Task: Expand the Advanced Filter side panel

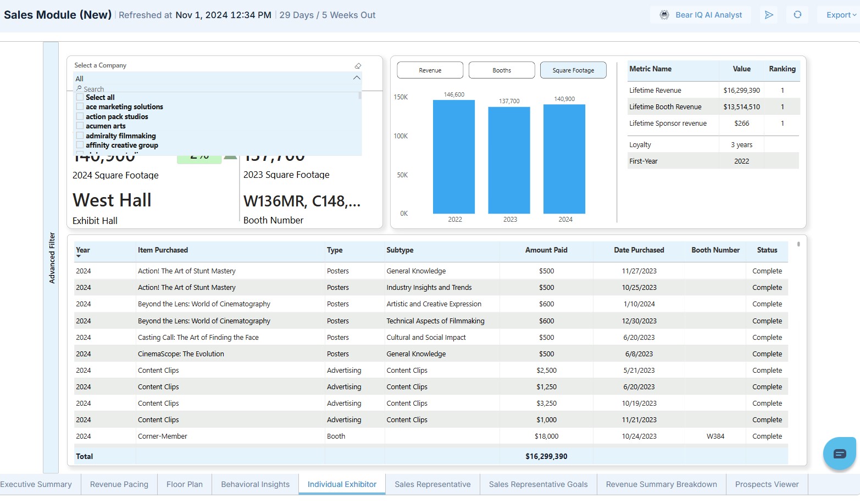Action: tap(51, 257)
